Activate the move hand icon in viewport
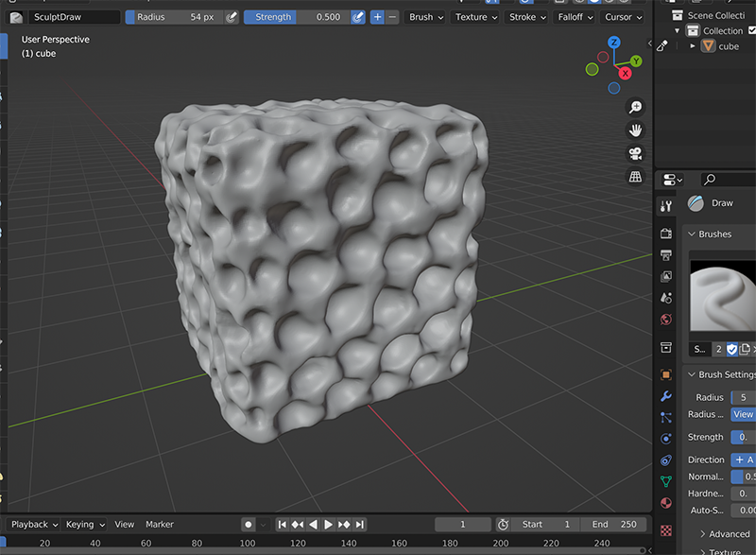 coord(635,130)
